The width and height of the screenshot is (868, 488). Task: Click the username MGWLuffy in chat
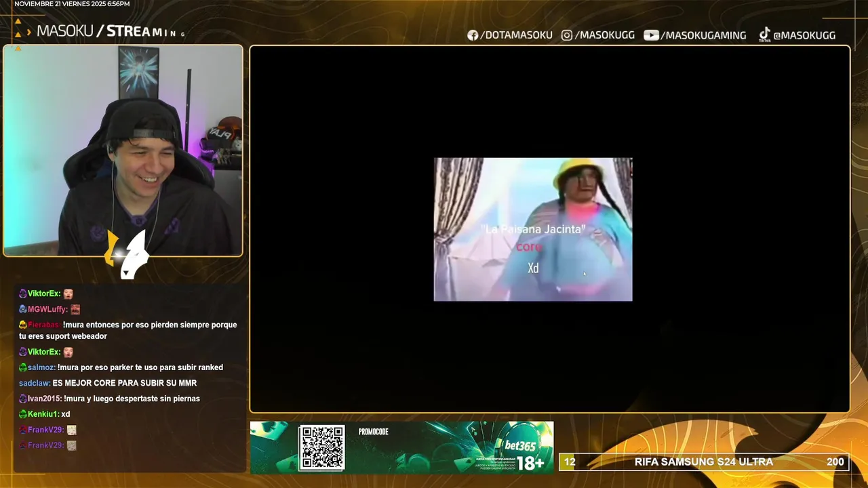[x=47, y=309]
